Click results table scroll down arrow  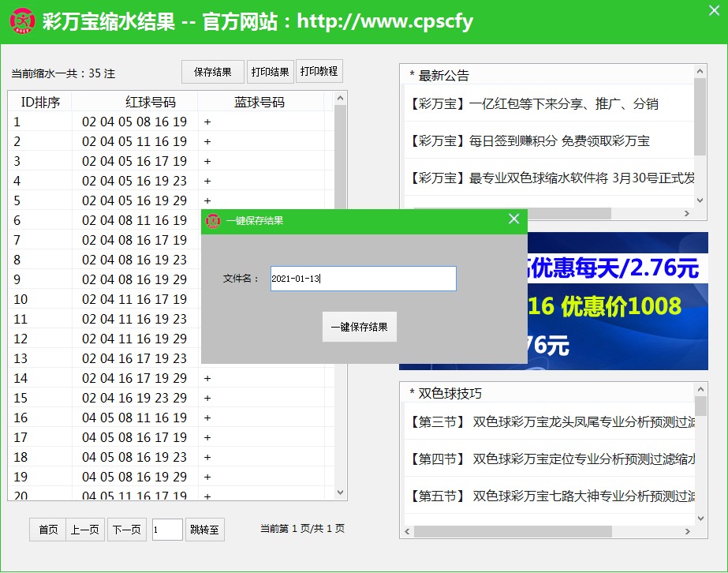(341, 492)
